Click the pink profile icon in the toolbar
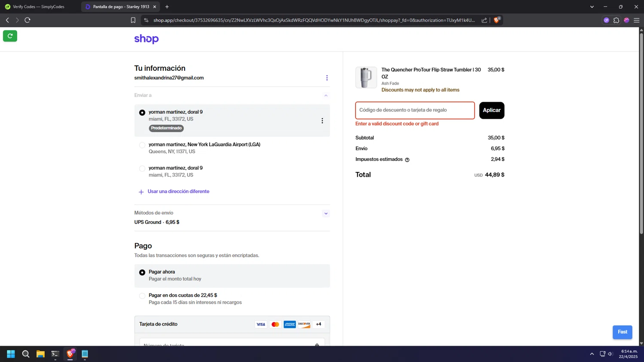 click(626, 20)
